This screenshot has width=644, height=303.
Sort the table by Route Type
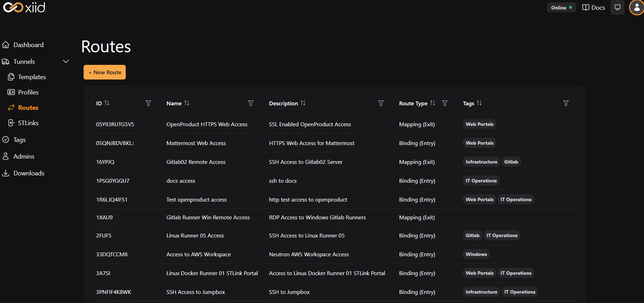tap(433, 103)
